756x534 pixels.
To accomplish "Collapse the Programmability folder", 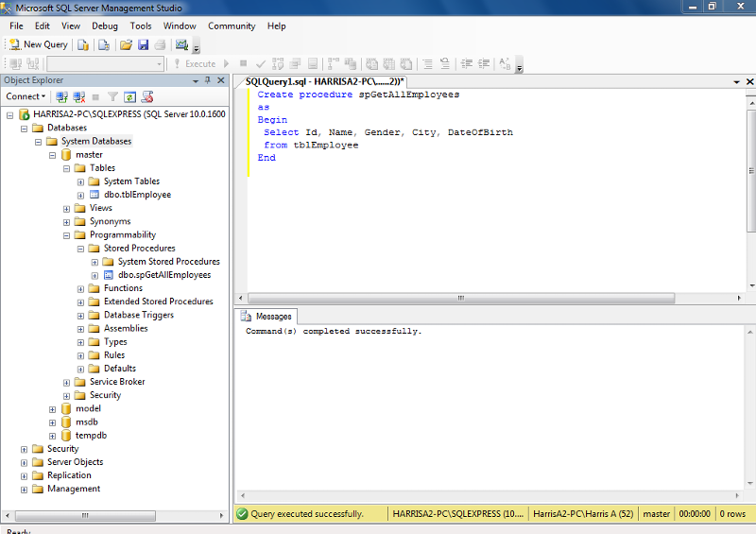I will pos(66,235).
